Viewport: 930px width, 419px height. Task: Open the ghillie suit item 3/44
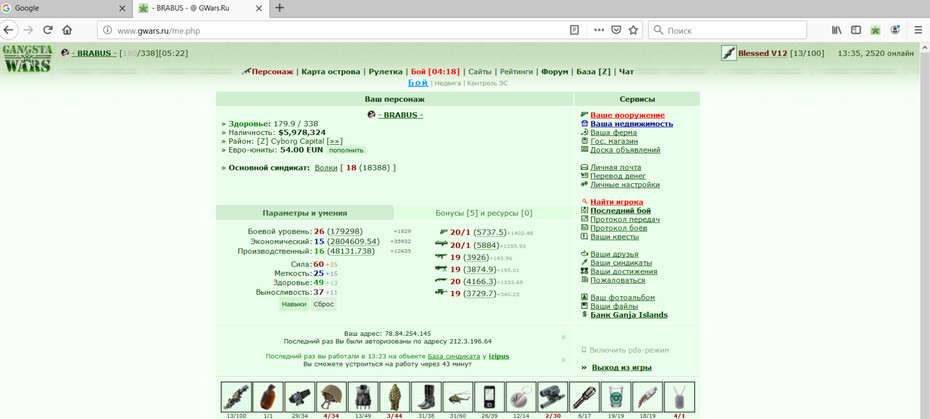(394, 396)
